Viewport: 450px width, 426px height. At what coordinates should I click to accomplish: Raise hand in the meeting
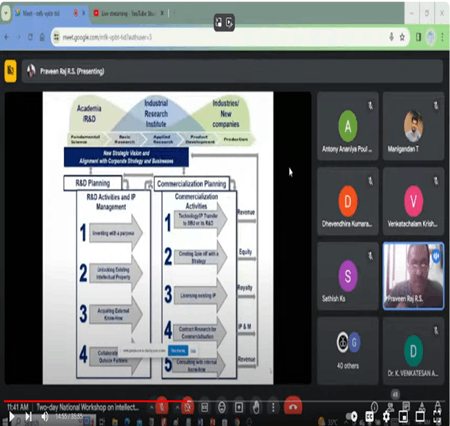tap(256, 407)
